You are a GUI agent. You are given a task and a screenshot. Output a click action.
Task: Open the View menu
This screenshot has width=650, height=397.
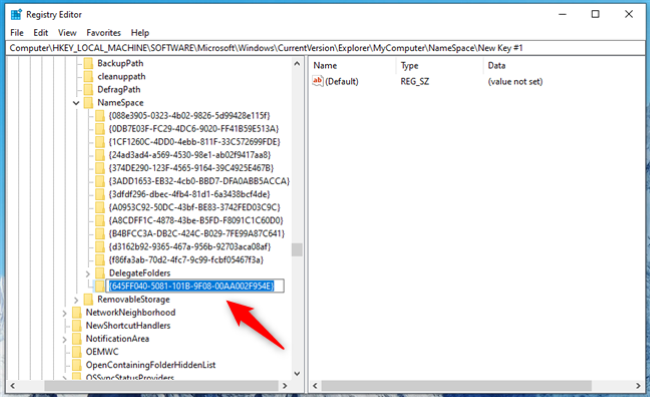click(x=67, y=33)
